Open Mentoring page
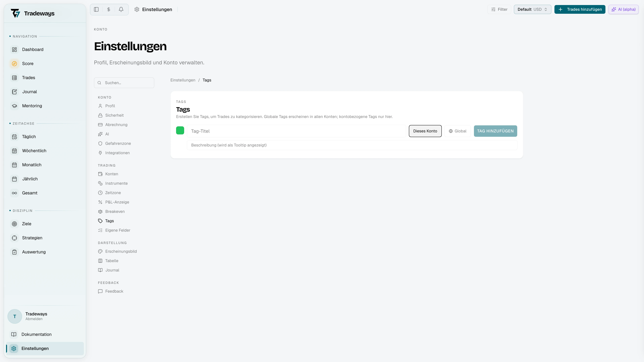 (x=45, y=106)
